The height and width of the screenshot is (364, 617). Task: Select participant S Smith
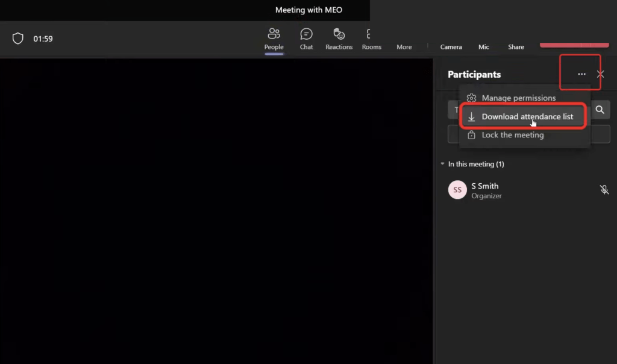click(527, 190)
